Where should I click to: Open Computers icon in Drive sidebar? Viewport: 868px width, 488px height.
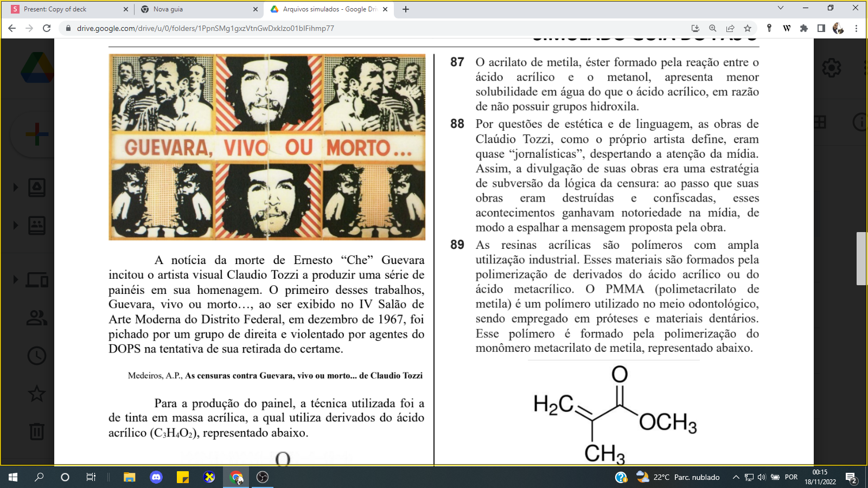37,280
